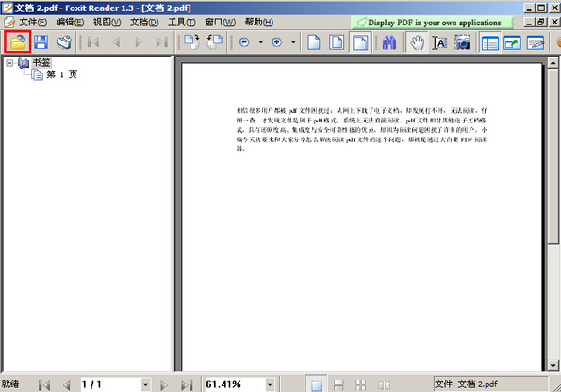Enable single page layout in status bar
The width and height of the screenshot is (561, 392).
click(316, 384)
